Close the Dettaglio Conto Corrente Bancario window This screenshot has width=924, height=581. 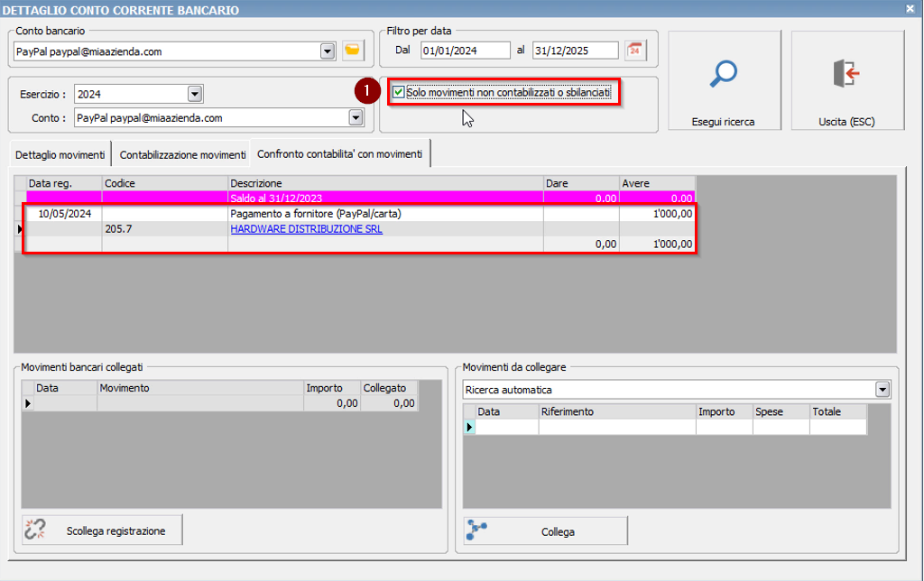pyautogui.click(x=910, y=9)
